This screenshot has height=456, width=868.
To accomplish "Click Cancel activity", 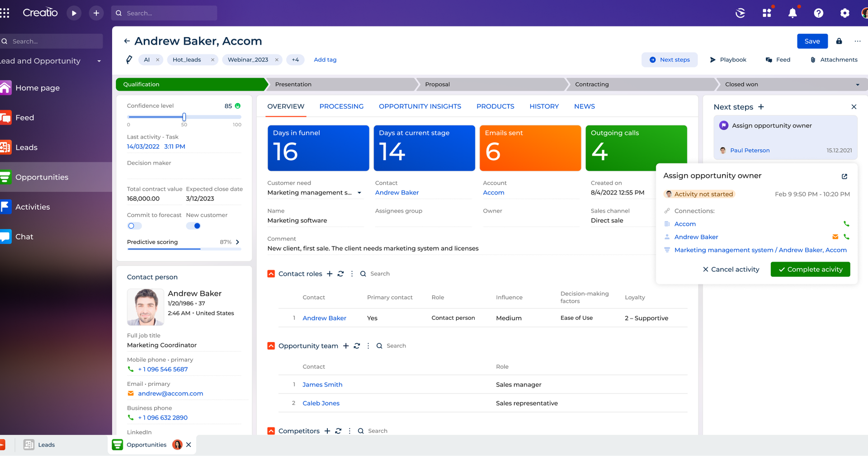I will tap(731, 269).
